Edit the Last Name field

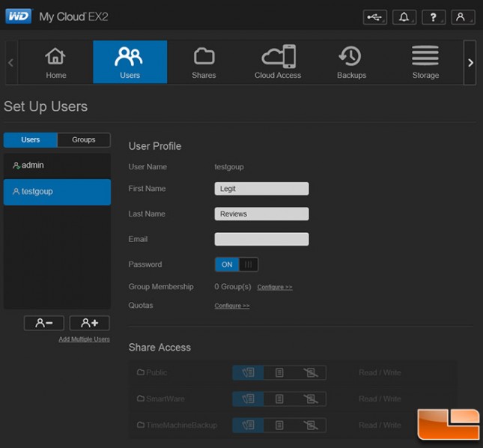[261, 214]
